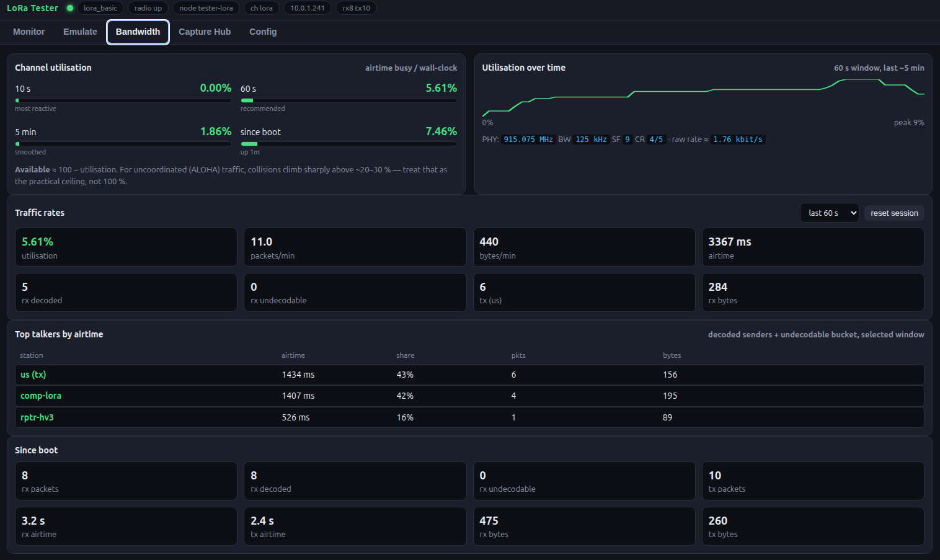Click the pkts column header

518,355
